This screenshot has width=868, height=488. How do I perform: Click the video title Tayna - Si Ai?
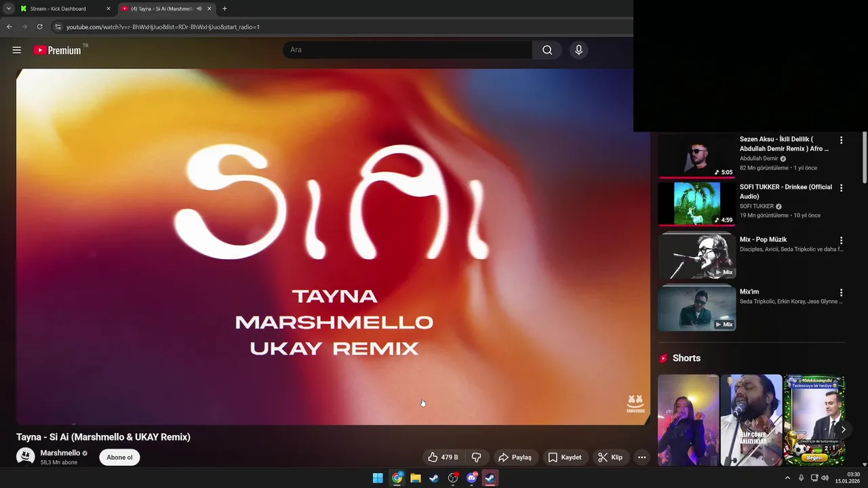(x=103, y=437)
